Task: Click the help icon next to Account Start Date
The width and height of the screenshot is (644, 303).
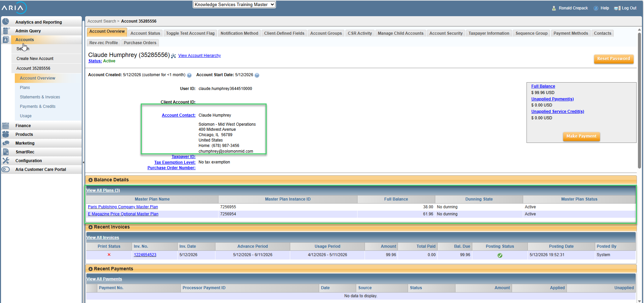Action: [x=257, y=75]
